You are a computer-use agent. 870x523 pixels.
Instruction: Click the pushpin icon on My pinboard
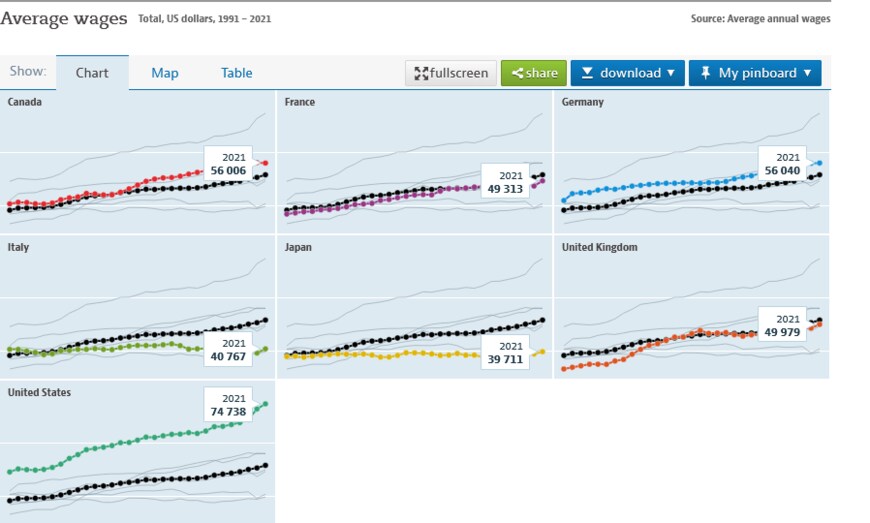pyautogui.click(x=705, y=73)
